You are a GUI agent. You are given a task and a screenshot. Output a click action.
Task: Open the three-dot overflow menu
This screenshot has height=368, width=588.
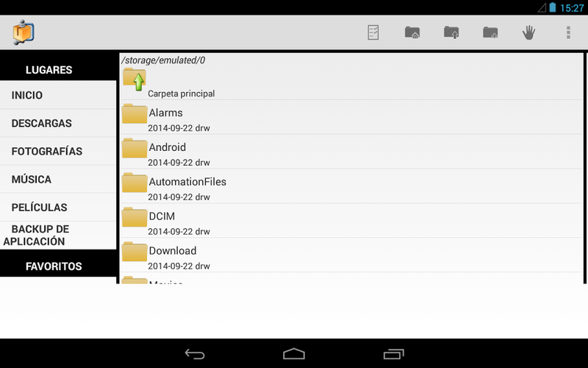coord(568,32)
